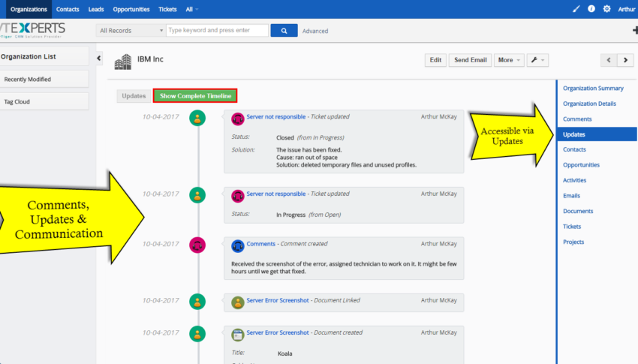Click headset icon on In Progress card

pyautogui.click(x=238, y=196)
